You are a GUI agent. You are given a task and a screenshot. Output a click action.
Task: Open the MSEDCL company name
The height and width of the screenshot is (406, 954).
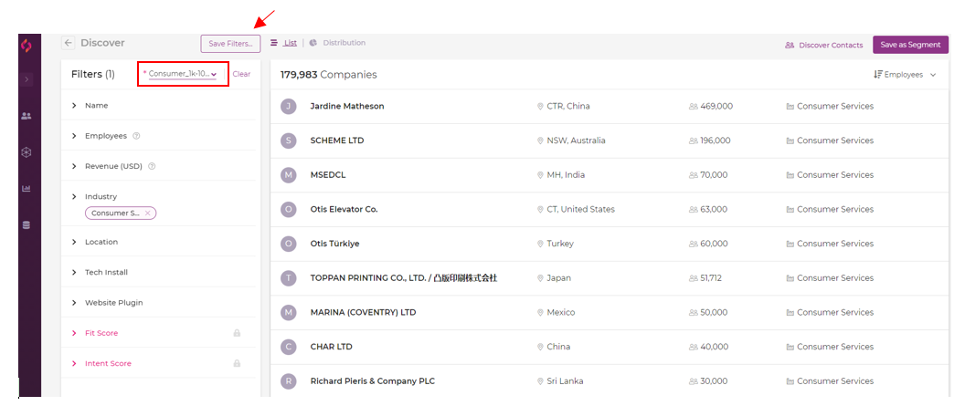coord(328,175)
